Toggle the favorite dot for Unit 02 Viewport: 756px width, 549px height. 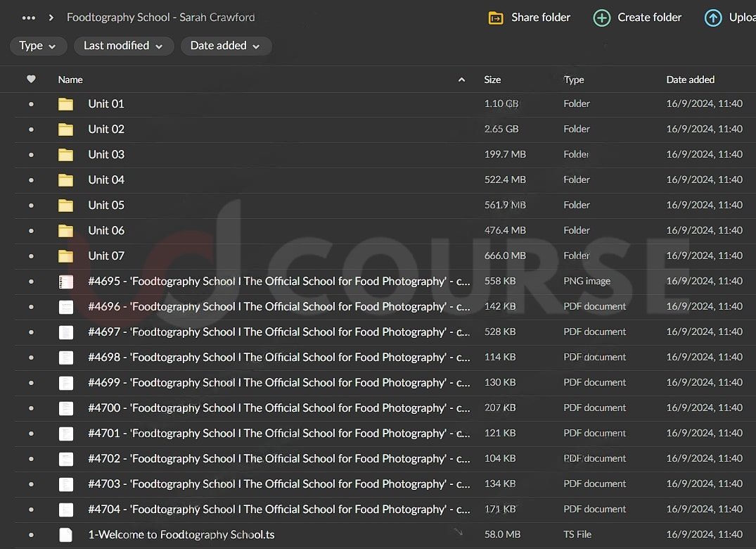(x=31, y=130)
